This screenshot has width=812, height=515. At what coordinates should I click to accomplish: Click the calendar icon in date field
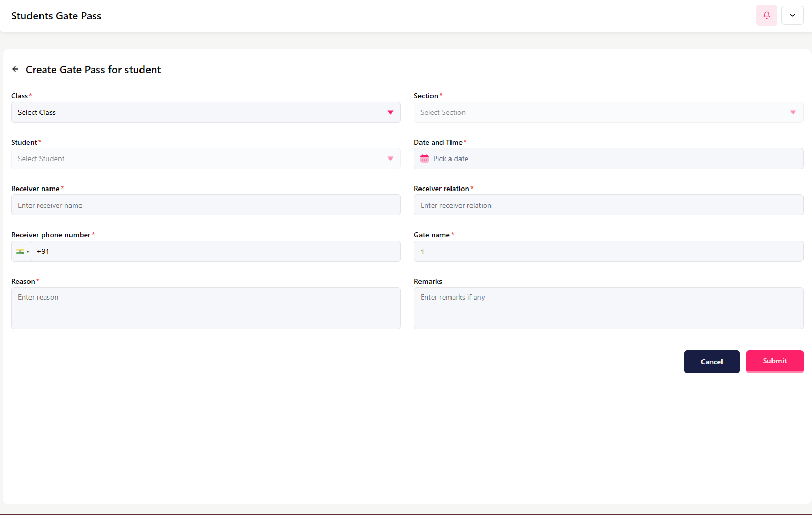coord(425,159)
